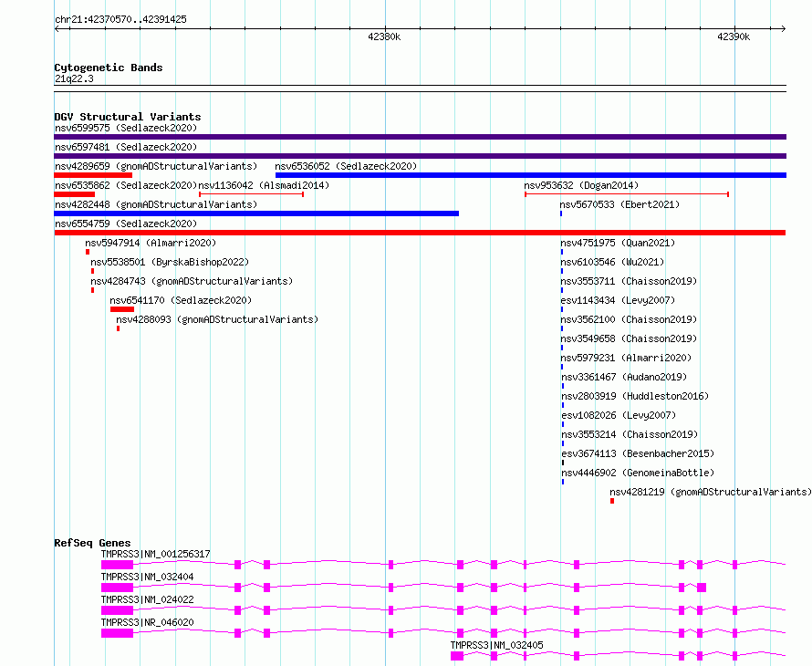Image resolution: width=812 pixels, height=666 pixels.
Task: Click the large first exon of NM_001256317
Action: [x=117, y=565]
